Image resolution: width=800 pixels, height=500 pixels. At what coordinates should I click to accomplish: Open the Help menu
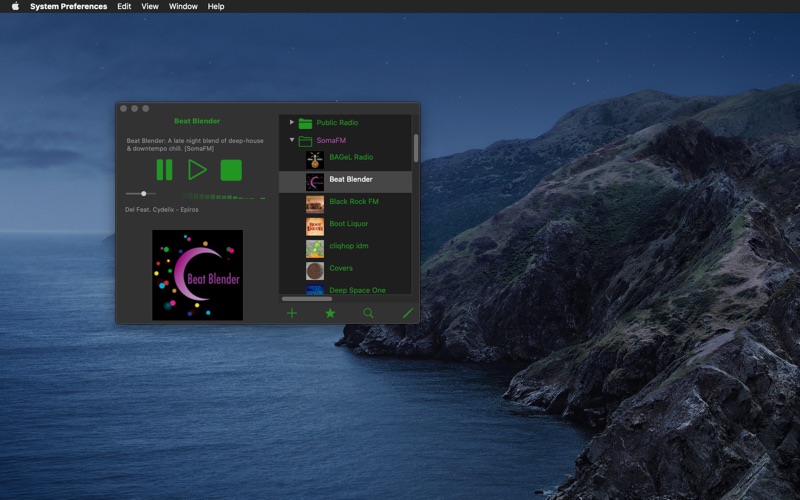[x=216, y=6]
